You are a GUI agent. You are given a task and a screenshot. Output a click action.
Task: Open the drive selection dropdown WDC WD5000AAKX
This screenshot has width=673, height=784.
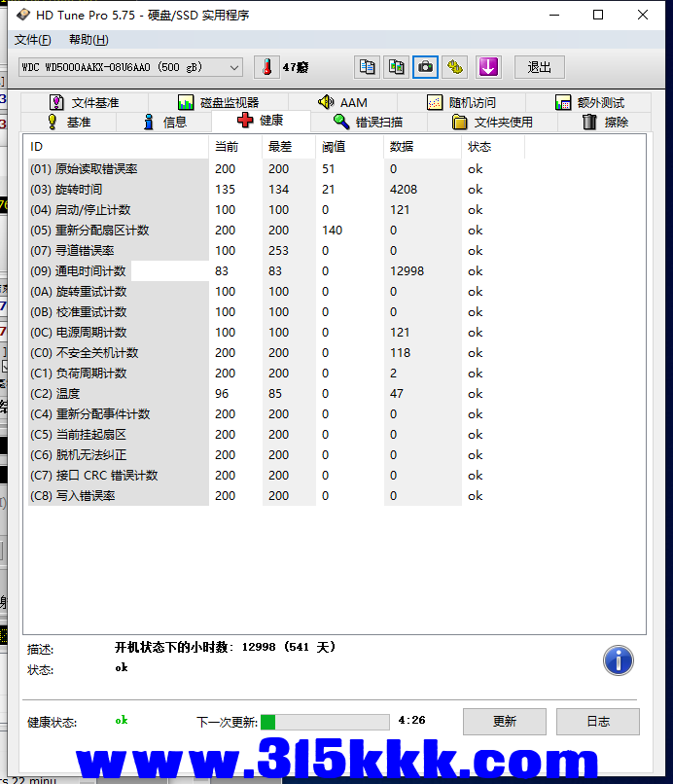(x=130, y=67)
